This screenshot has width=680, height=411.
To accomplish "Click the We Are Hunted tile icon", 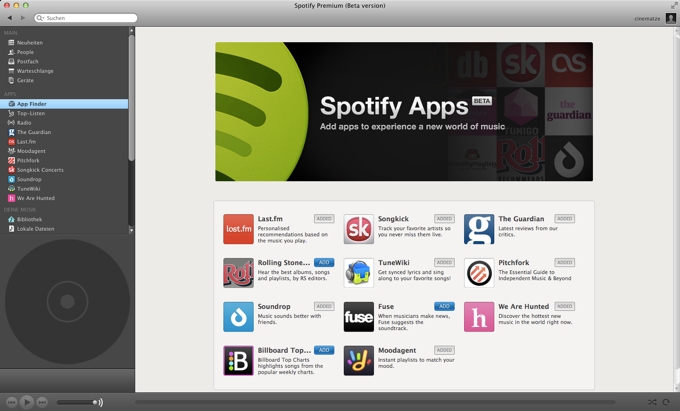I will tap(479, 317).
